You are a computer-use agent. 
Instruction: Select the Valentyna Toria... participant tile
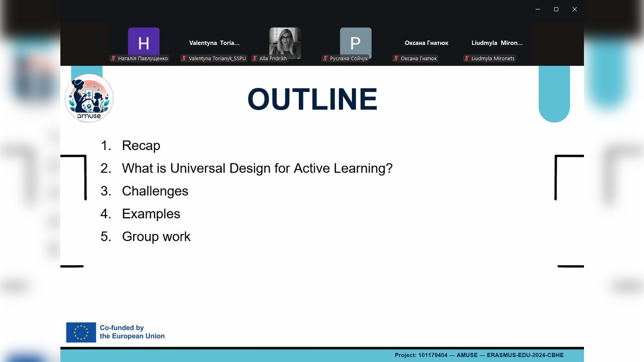click(214, 43)
